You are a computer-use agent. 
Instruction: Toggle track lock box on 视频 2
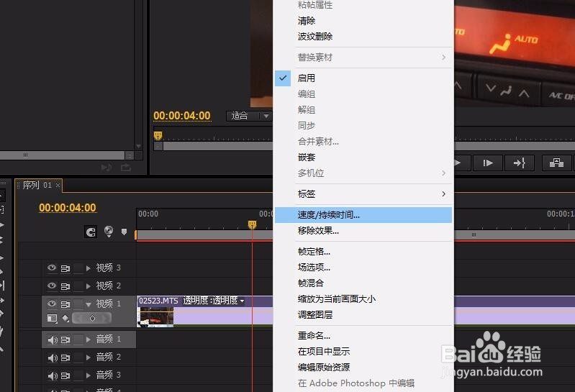(78, 286)
